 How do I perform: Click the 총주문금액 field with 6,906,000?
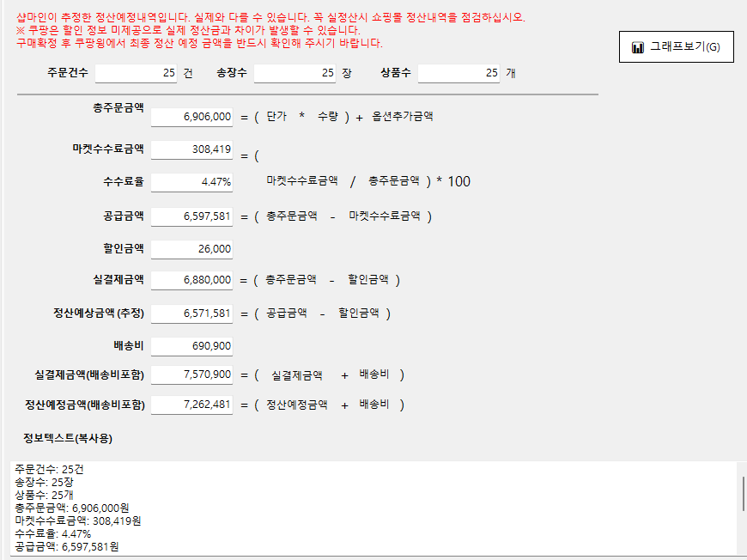coord(191,117)
